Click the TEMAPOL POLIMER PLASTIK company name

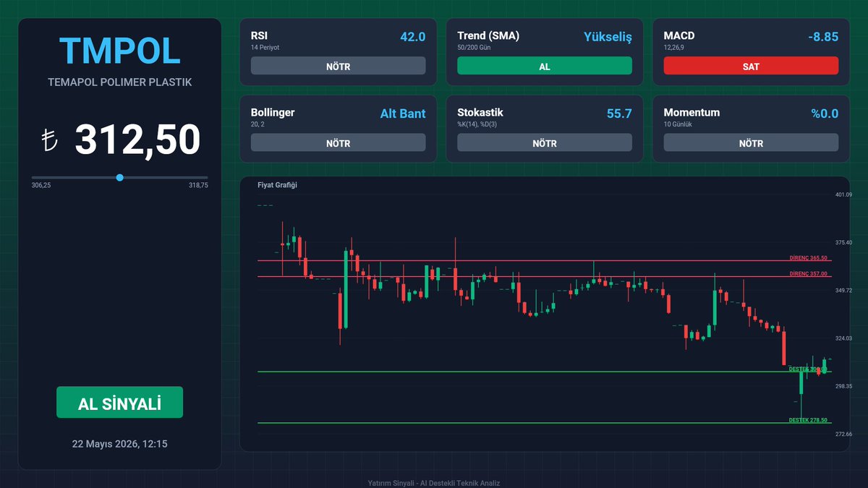119,82
